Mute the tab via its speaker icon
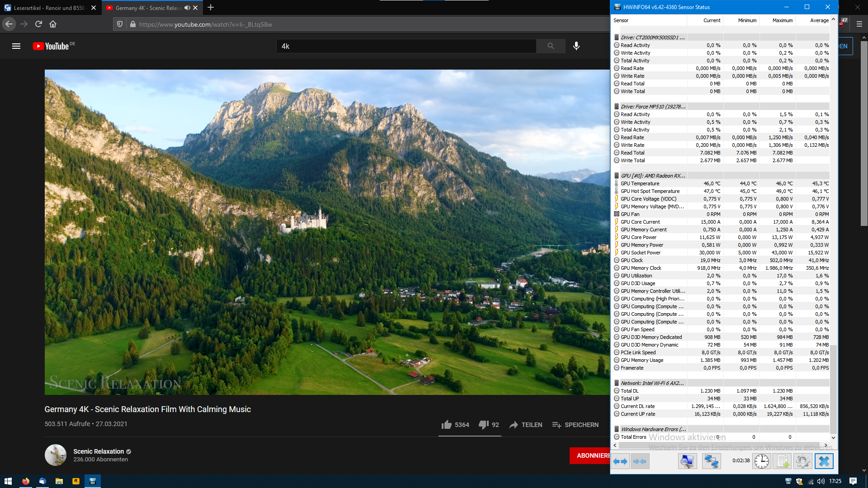868x488 pixels. 187,8
